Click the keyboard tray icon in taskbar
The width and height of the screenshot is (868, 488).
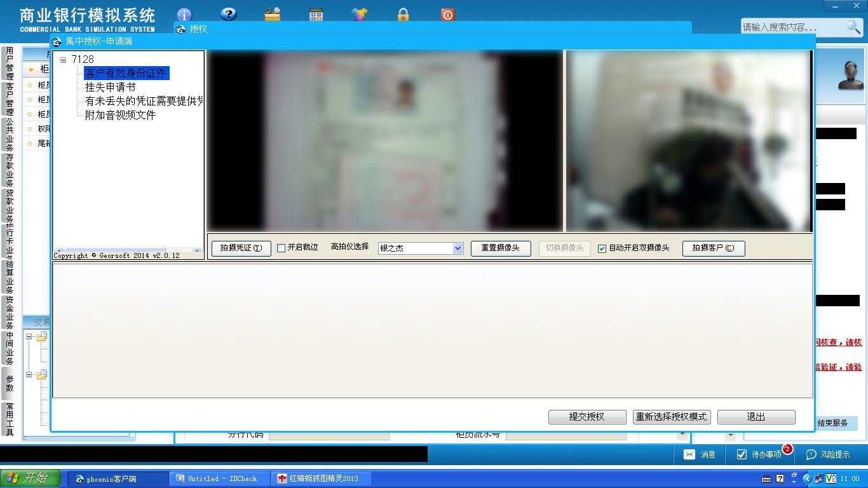(766, 479)
